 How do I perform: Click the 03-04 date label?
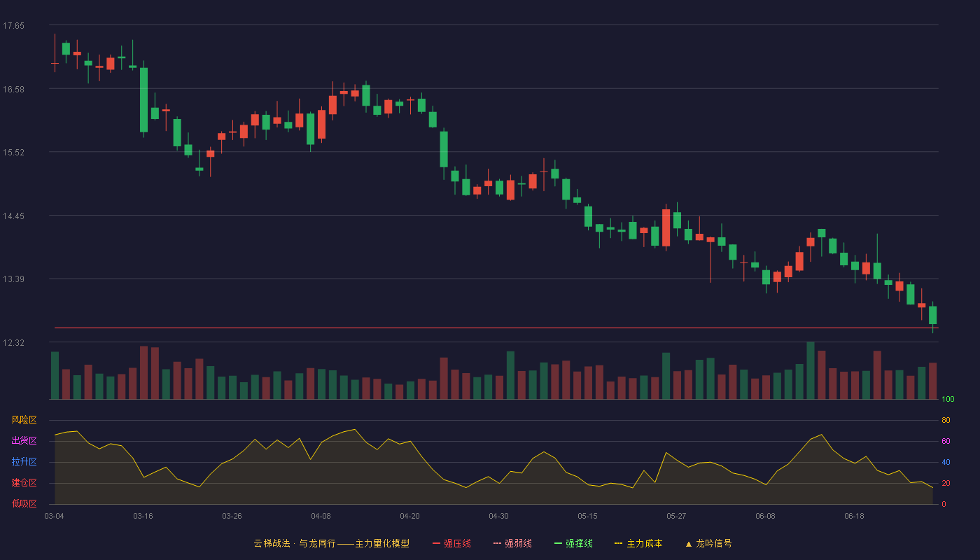54,516
